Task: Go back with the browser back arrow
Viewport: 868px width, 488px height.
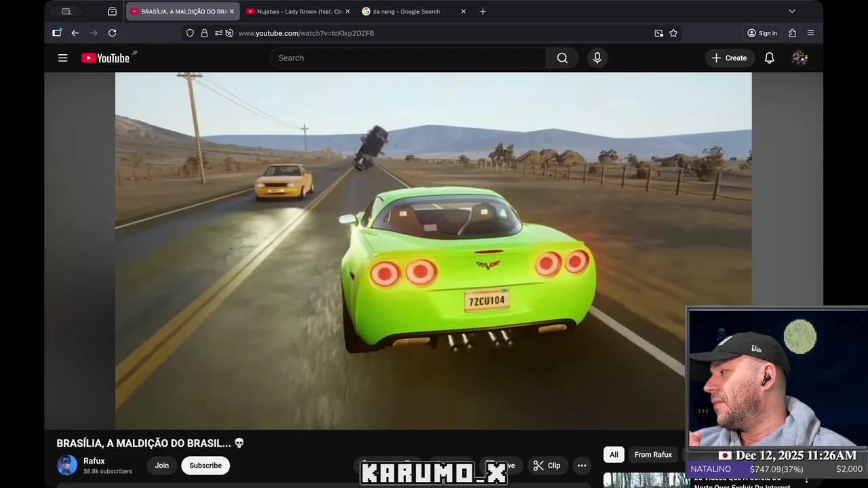Action: (x=75, y=33)
